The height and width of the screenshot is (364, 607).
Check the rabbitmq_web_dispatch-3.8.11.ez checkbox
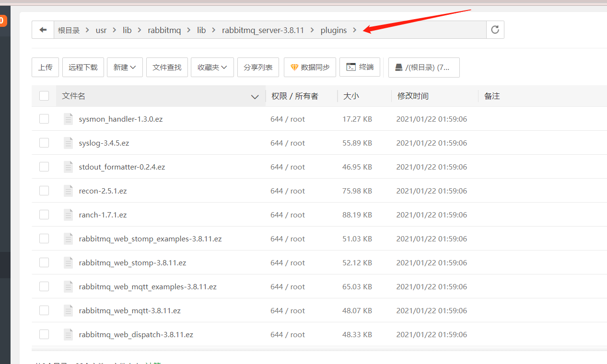coord(44,334)
